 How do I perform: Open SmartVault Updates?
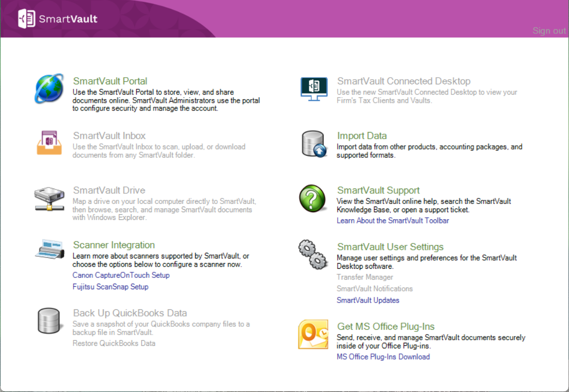[368, 301]
